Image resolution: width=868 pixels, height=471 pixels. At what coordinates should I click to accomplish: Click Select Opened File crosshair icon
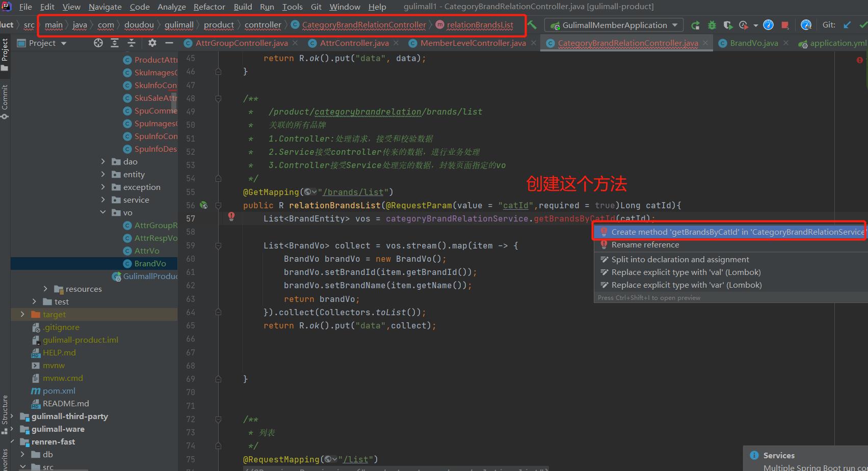point(98,43)
